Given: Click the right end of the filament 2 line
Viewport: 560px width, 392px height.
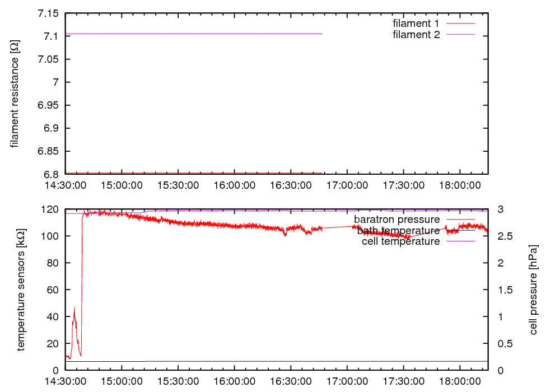Looking at the screenshot, I should point(321,34).
